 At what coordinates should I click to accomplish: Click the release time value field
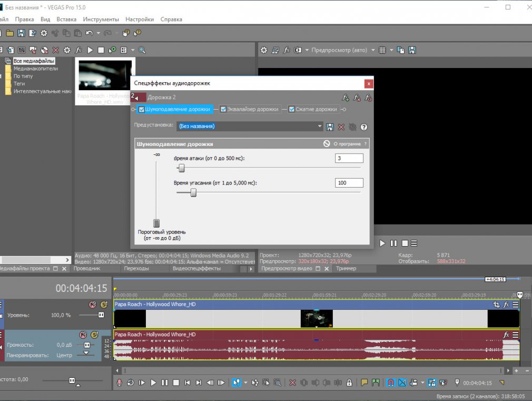(349, 183)
